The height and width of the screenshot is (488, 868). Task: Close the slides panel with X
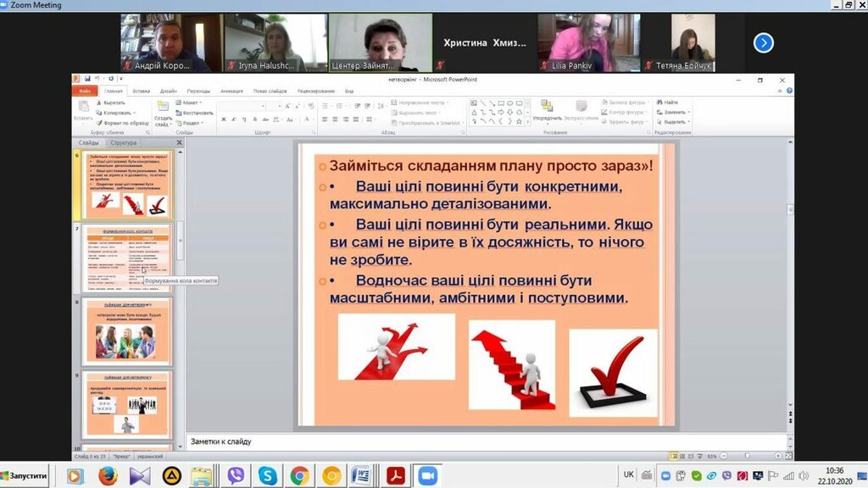pos(179,143)
